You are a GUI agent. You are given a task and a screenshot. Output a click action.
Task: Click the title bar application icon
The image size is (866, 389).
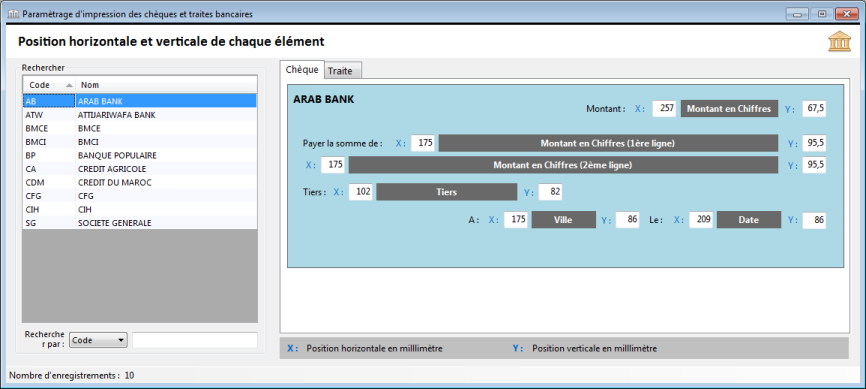point(13,14)
